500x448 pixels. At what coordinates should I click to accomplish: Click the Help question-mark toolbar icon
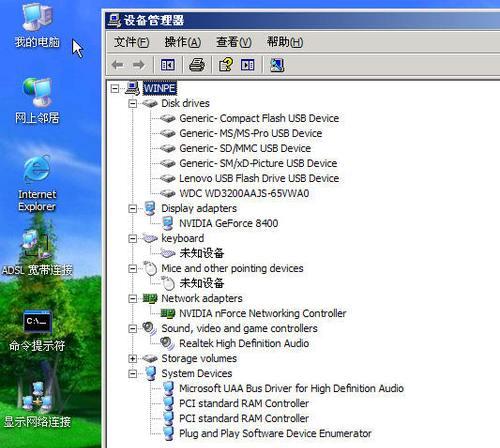(226, 65)
